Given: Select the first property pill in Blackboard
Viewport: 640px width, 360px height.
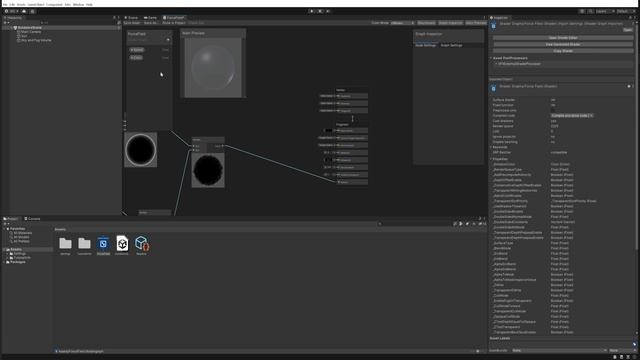Looking at the screenshot, I should [x=137, y=50].
